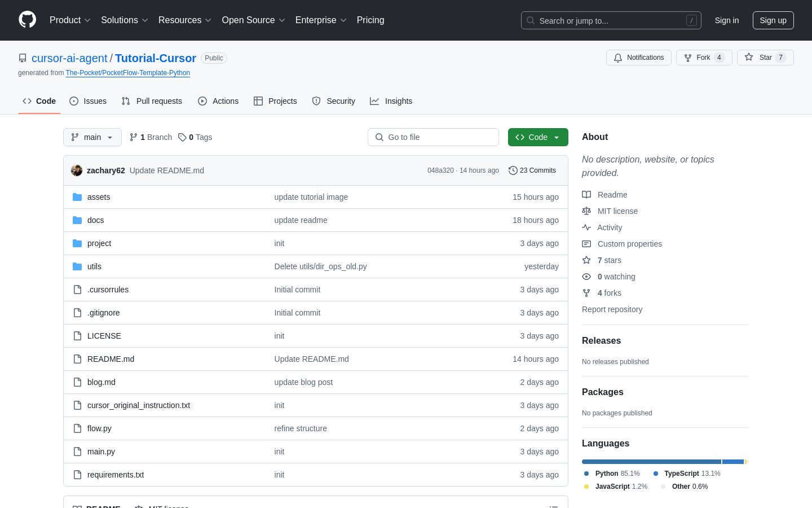Click the zachary62 avatar image
The image size is (812, 508).
(x=77, y=170)
